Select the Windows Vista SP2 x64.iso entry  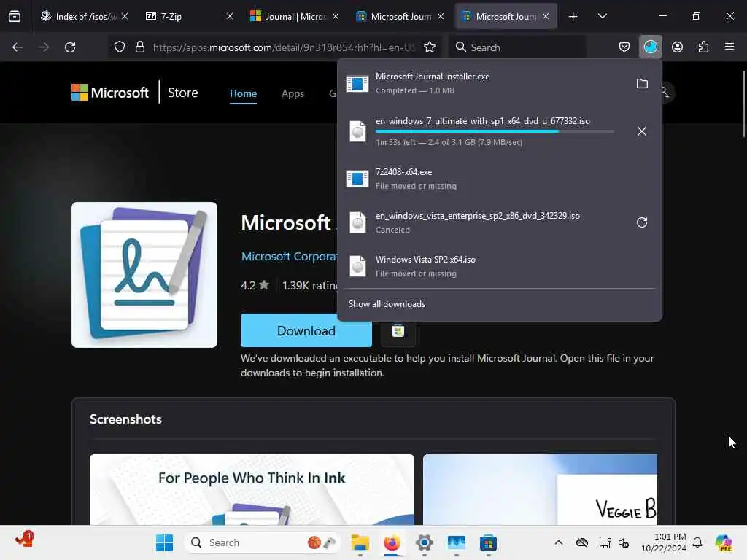(499, 266)
